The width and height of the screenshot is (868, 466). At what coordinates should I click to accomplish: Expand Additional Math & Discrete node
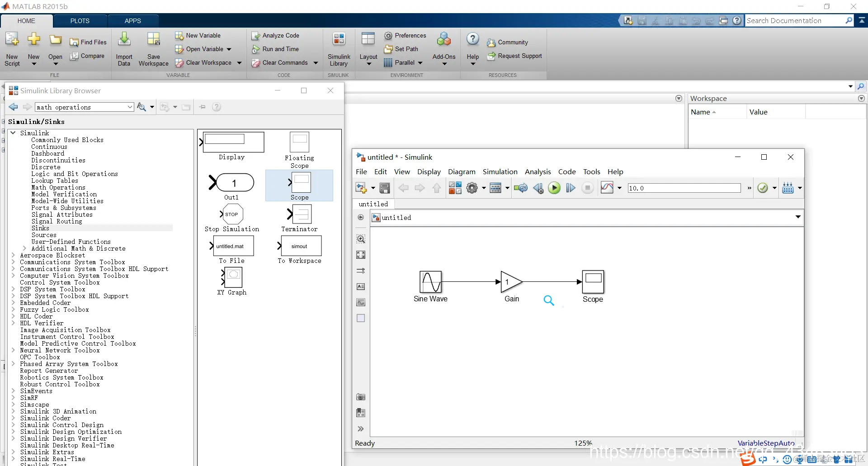tap(24, 248)
